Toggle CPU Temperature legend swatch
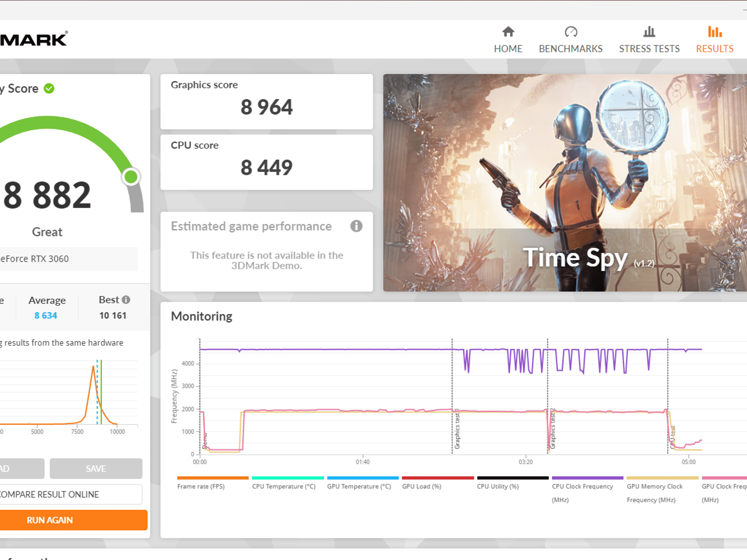 (288, 478)
